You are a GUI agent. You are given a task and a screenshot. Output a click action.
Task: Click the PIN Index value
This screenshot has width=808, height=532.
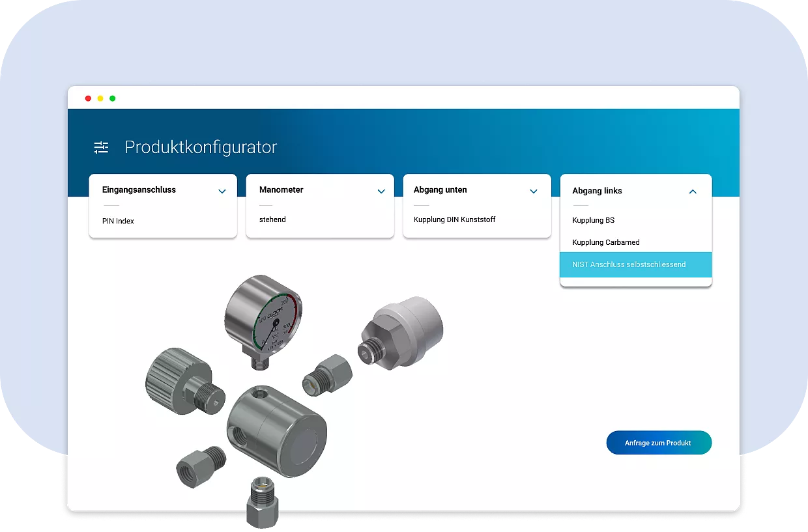tap(118, 221)
